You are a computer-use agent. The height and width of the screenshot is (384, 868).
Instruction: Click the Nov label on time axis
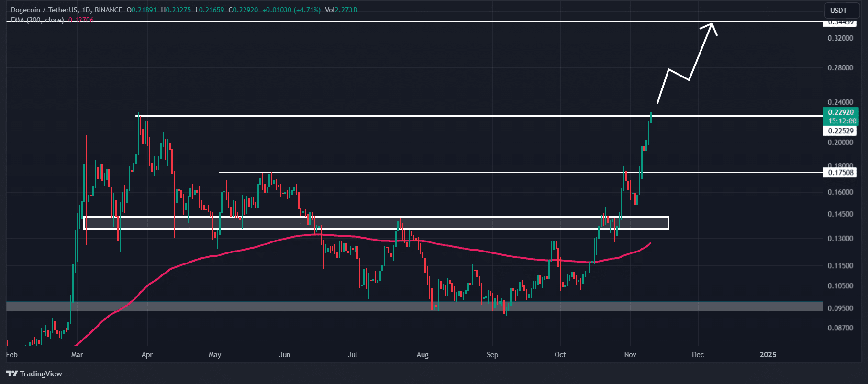[630, 354]
